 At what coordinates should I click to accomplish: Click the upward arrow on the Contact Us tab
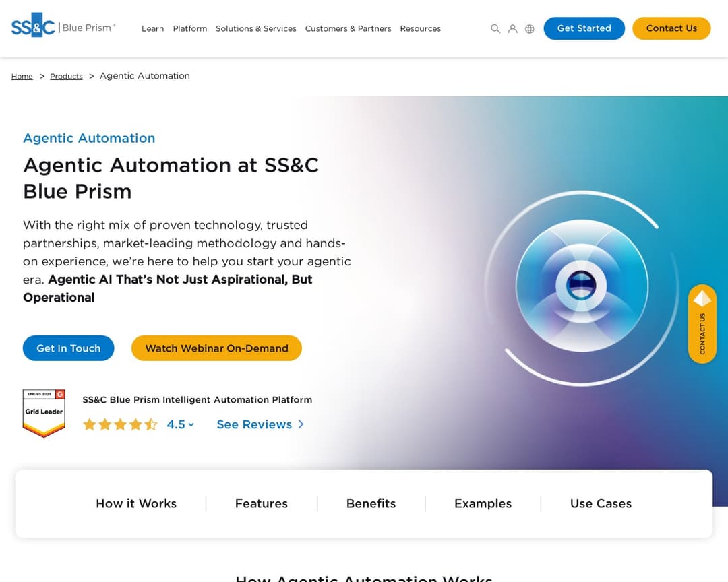[x=702, y=298]
